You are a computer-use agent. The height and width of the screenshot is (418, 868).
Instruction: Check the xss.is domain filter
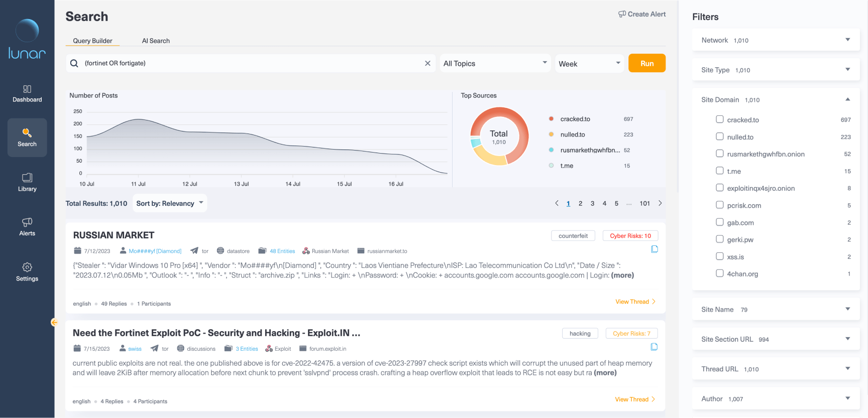point(720,256)
